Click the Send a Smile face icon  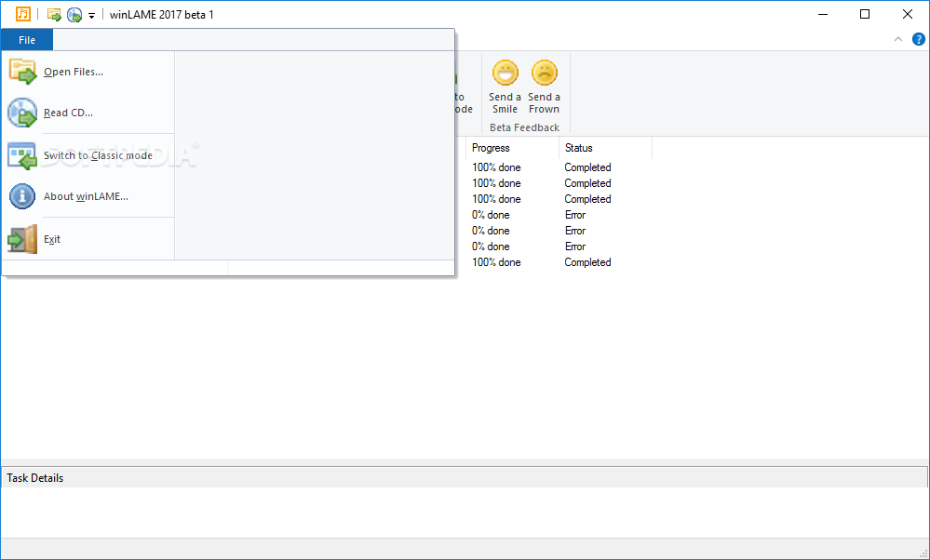tap(505, 73)
